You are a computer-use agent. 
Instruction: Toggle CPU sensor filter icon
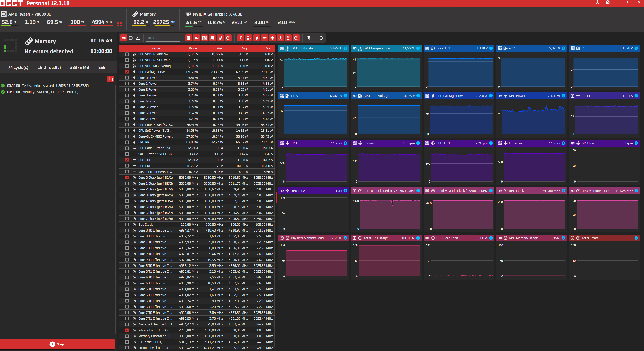tap(189, 38)
